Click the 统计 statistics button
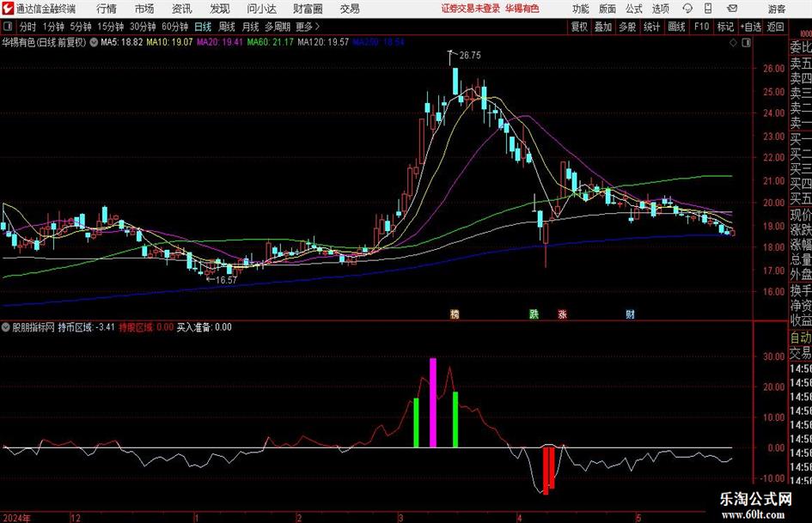The height and width of the screenshot is (523, 812). [x=651, y=27]
